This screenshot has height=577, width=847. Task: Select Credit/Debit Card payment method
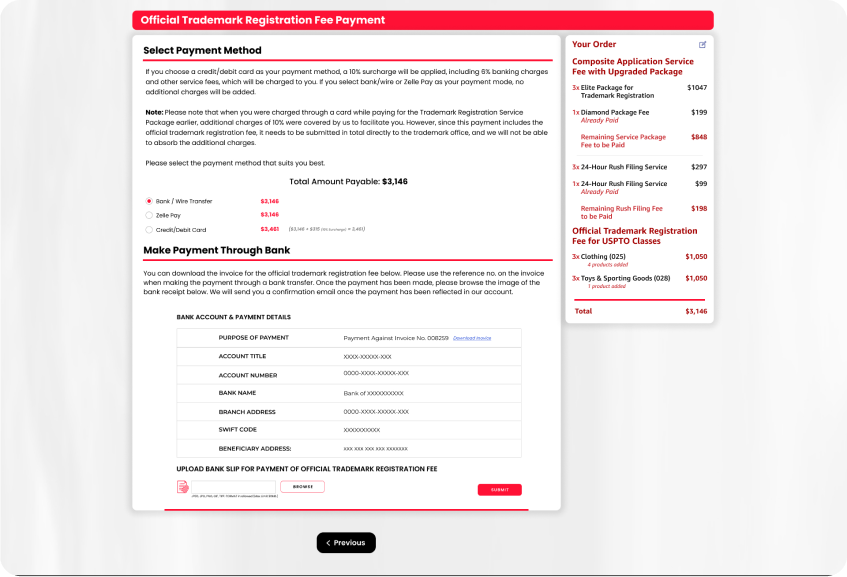pos(149,229)
